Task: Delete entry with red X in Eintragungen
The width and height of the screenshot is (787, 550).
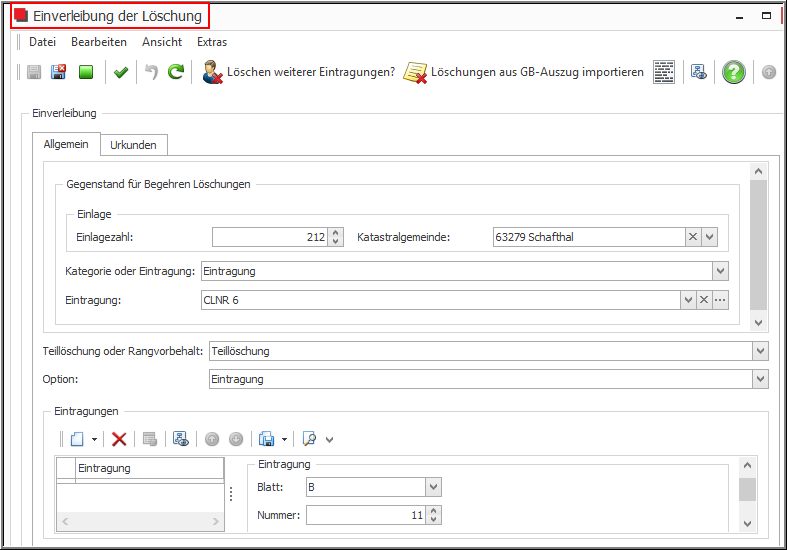Action: [x=119, y=439]
